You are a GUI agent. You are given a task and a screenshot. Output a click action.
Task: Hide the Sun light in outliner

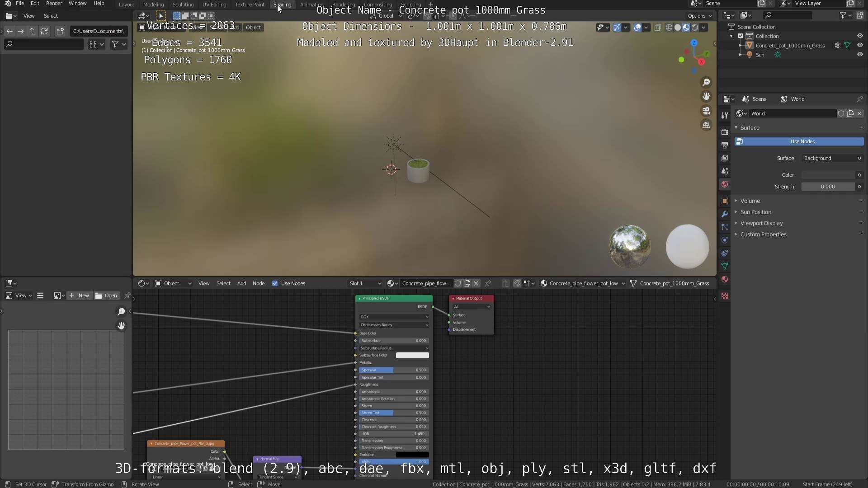pos(859,55)
